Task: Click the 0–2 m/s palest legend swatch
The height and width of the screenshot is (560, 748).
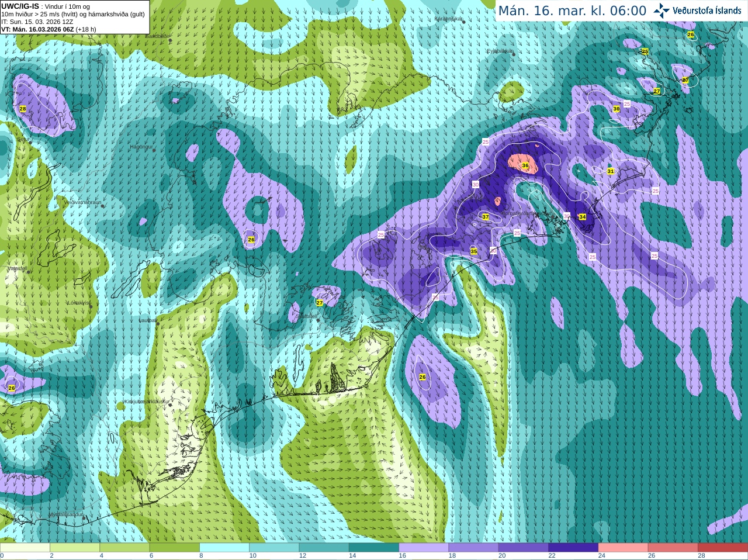Action: pyautogui.click(x=25, y=548)
